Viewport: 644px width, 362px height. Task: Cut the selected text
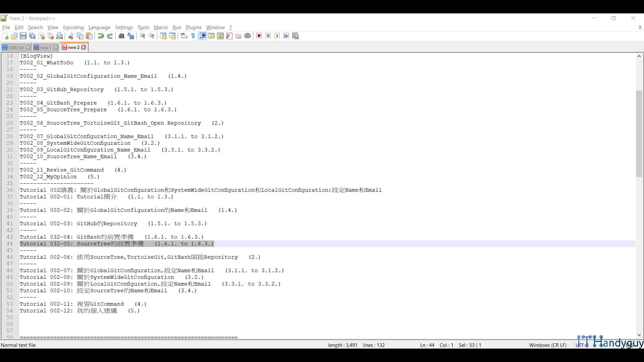(70, 36)
